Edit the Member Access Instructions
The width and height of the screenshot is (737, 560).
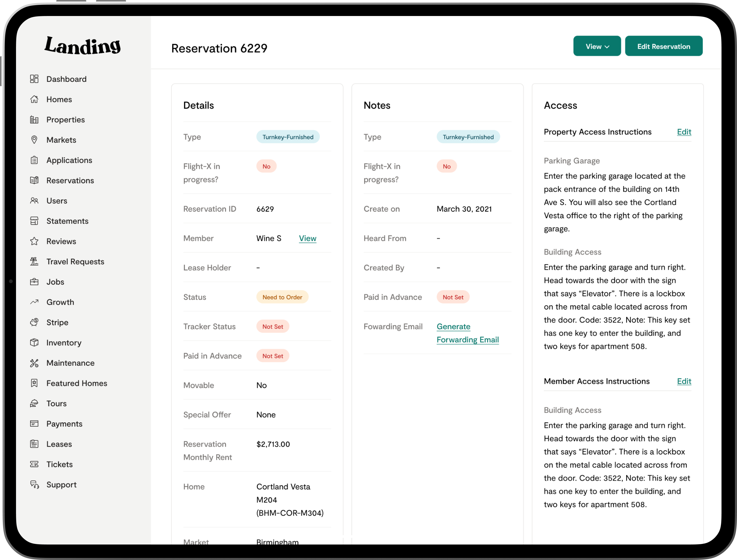[684, 381]
